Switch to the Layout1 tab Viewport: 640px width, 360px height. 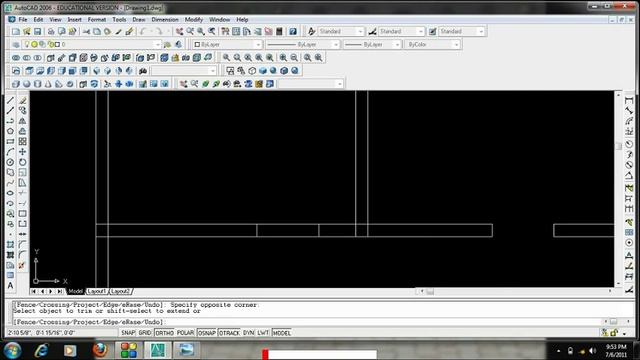(97, 291)
